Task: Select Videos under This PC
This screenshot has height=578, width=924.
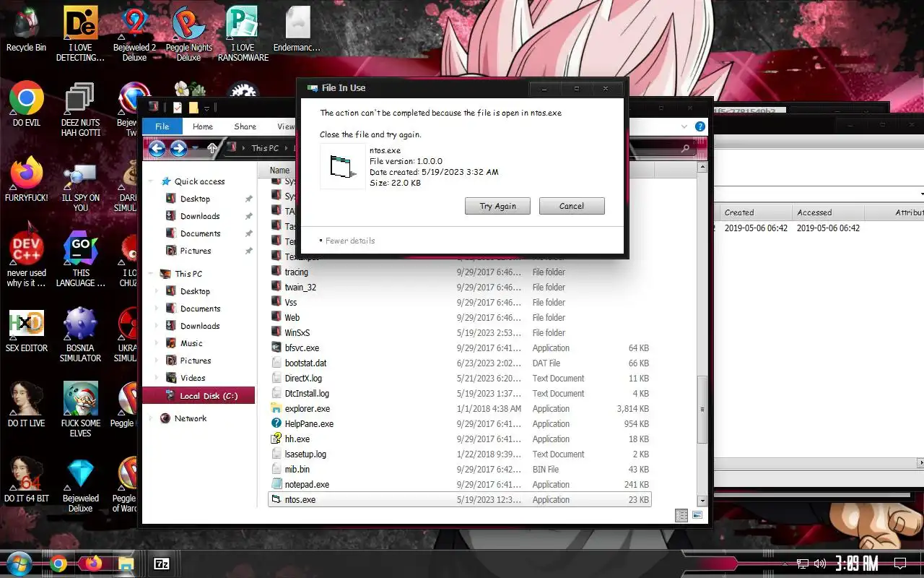Action: 193,378
